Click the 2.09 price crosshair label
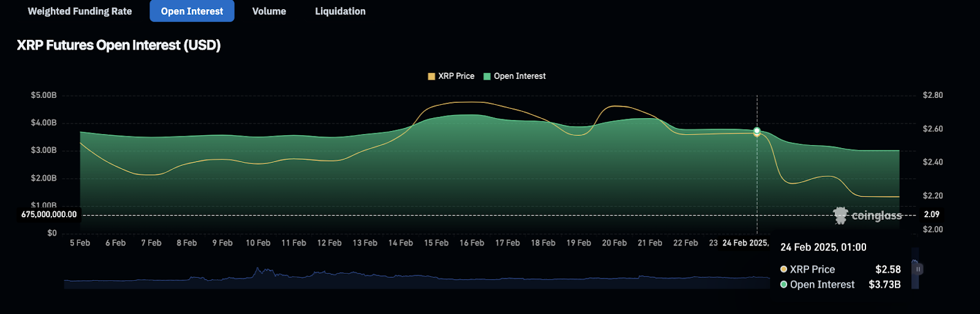The image size is (980, 314). [x=932, y=215]
